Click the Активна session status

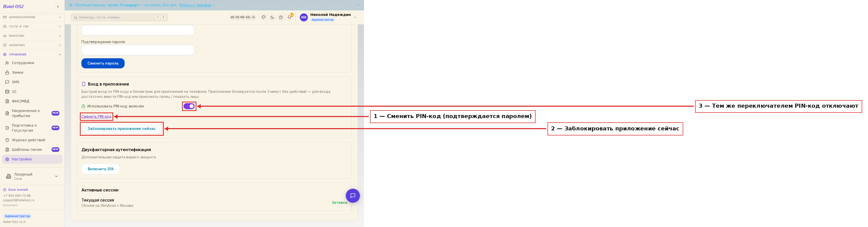point(339,203)
